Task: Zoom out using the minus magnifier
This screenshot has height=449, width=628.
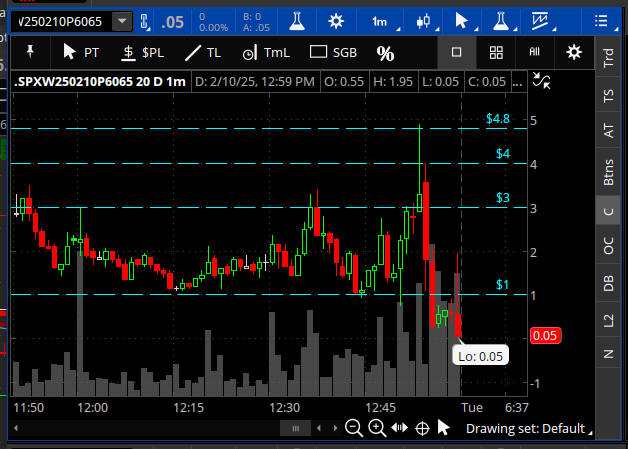Action: pyautogui.click(x=354, y=428)
